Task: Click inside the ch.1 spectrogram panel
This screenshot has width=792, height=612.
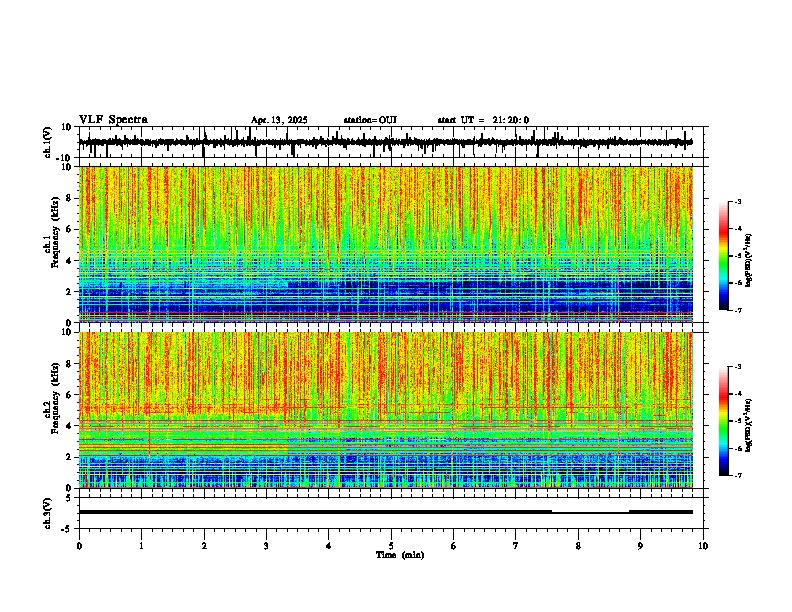Action: point(386,244)
